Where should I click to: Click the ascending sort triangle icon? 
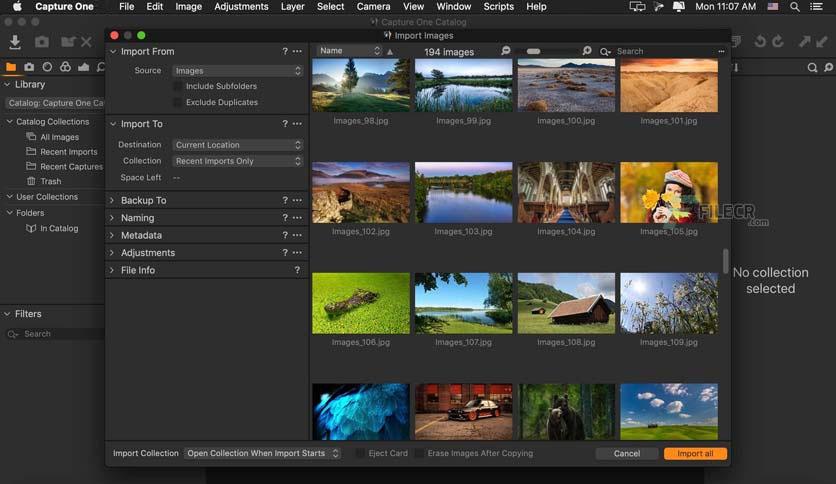pos(390,52)
